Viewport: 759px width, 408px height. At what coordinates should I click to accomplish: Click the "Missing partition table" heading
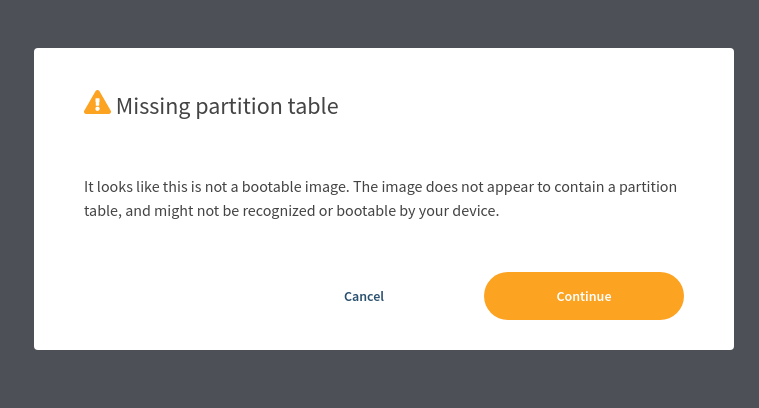point(227,106)
